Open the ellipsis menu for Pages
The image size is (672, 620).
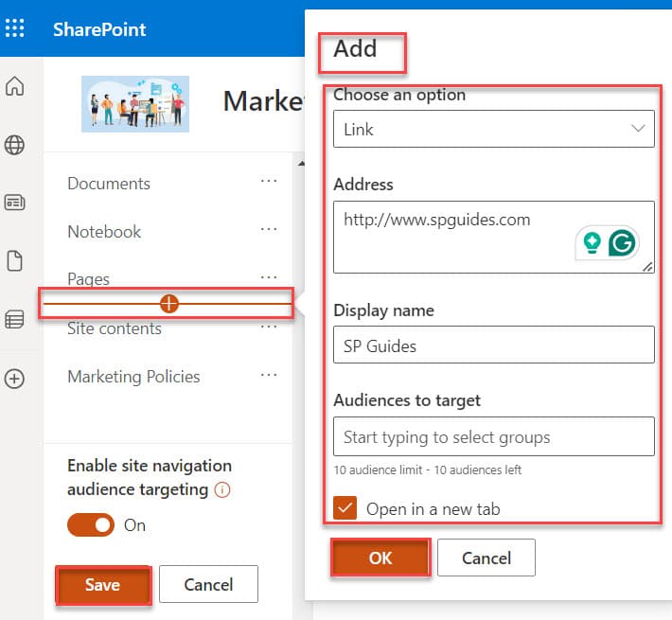pos(269,277)
